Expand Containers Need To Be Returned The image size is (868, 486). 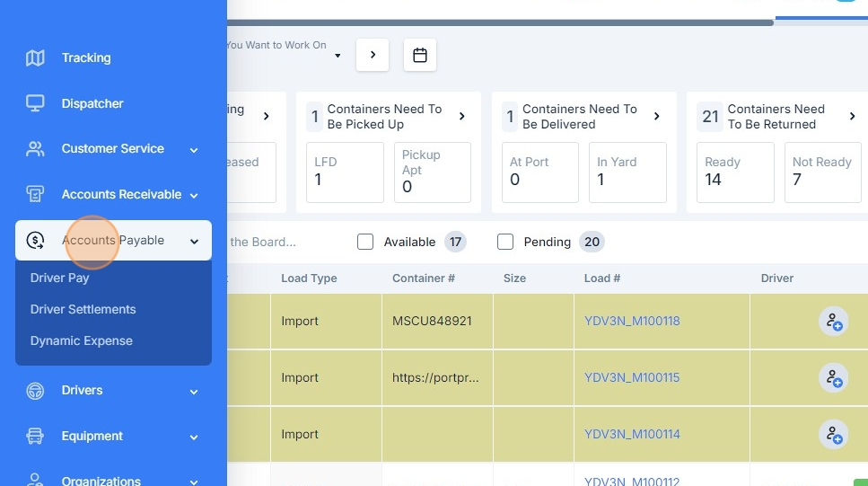(852, 116)
